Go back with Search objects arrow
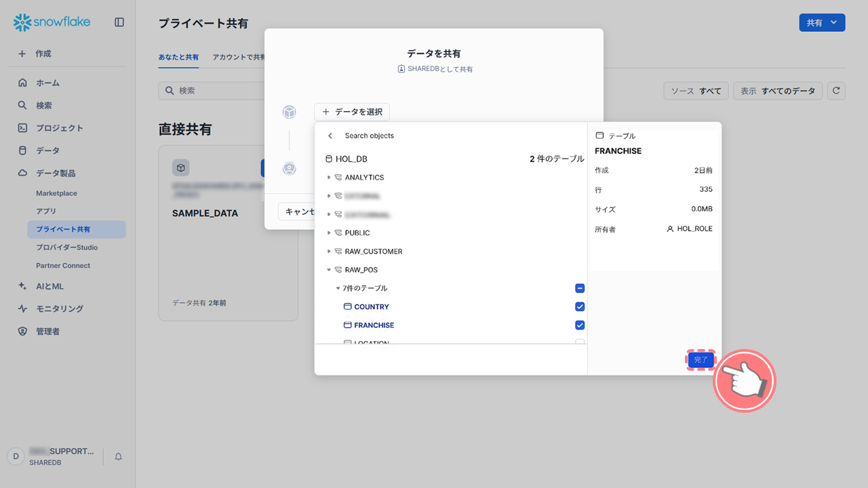This screenshot has width=868, height=488. pyautogui.click(x=330, y=136)
